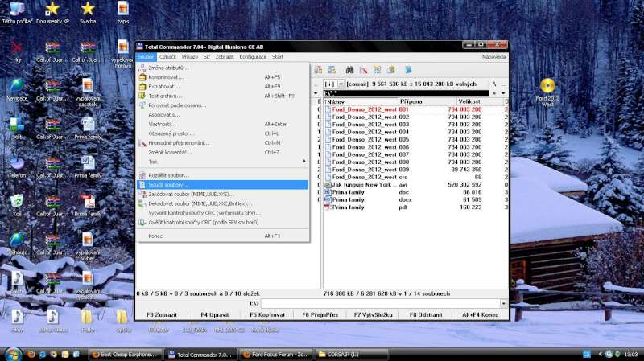The image size is (644, 361).
Task: Click the Prima family pdf file icon
Action: pyautogui.click(x=328, y=207)
